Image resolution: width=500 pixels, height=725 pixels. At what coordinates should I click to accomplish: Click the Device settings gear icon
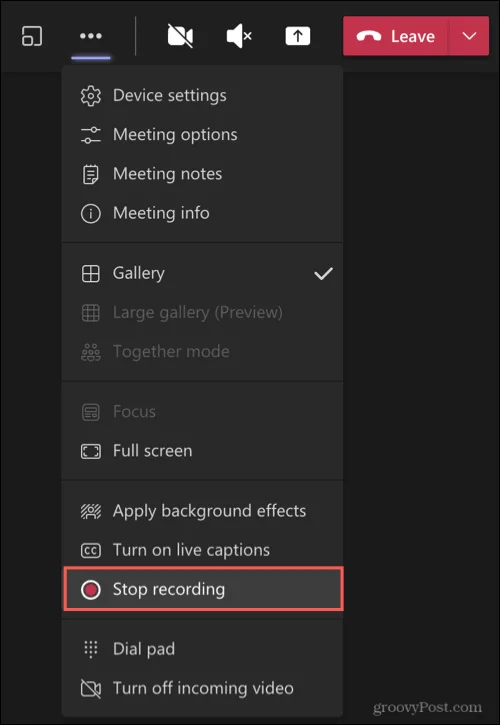tap(90, 96)
